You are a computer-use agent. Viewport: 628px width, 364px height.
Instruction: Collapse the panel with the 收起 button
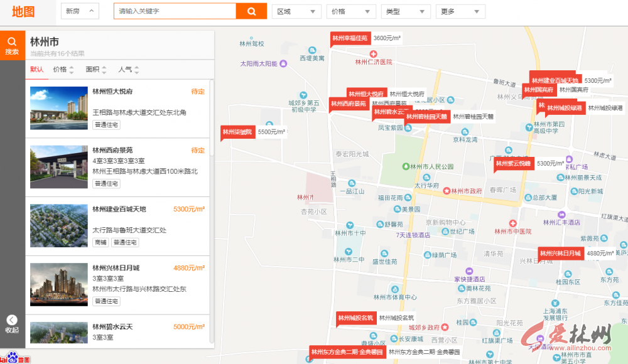click(12, 324)
